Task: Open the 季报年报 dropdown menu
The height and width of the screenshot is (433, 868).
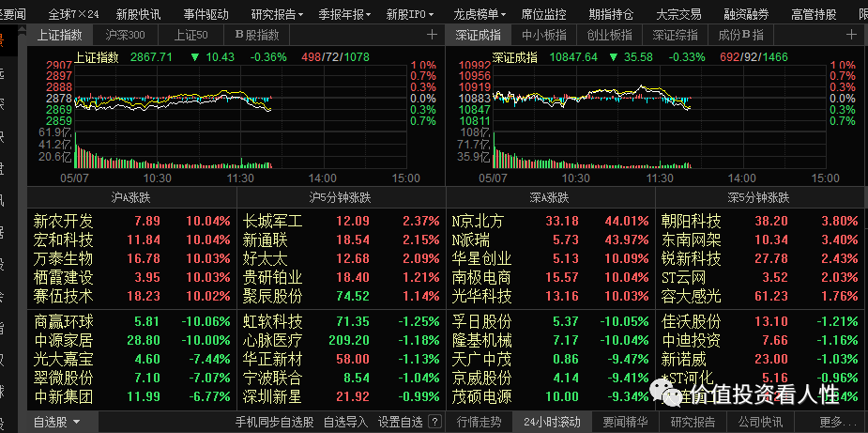Action: pos(344,14)
